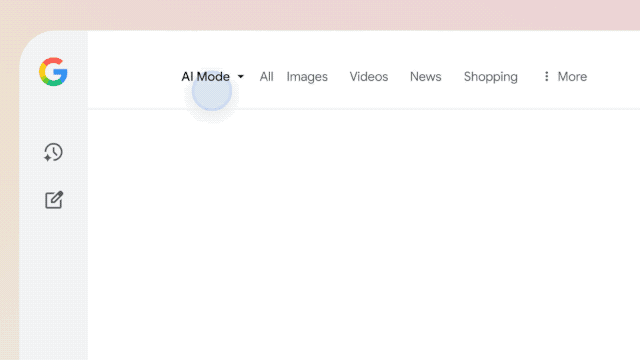Select the AI Mode tab
640x360 pixels.
(x=206, y=76)
